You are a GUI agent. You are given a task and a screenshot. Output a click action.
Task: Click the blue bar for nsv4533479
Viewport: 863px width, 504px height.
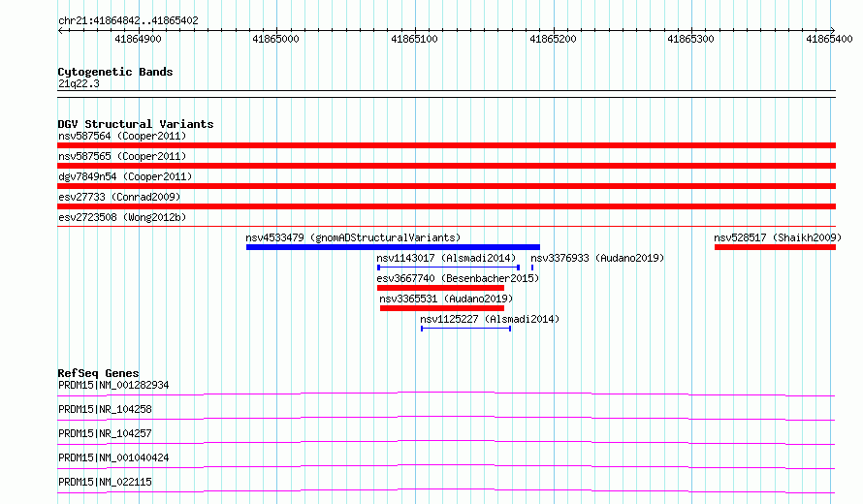(393, 247)
